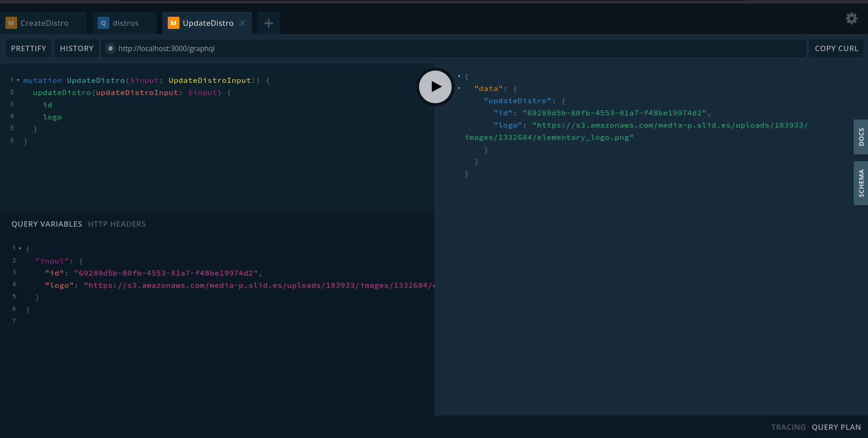868x438 pixels.
Task: Switch to the CreateDistro tab
Action: 44,23
